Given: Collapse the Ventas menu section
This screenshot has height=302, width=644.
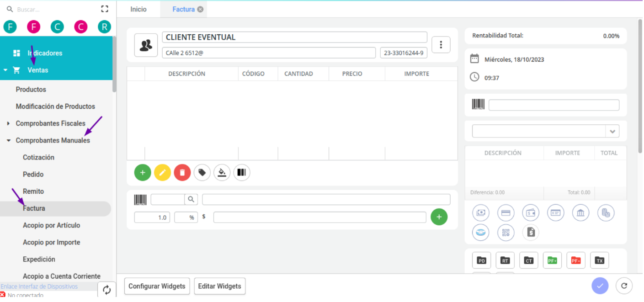Looking at the screenshot, I should pos(5,70).
